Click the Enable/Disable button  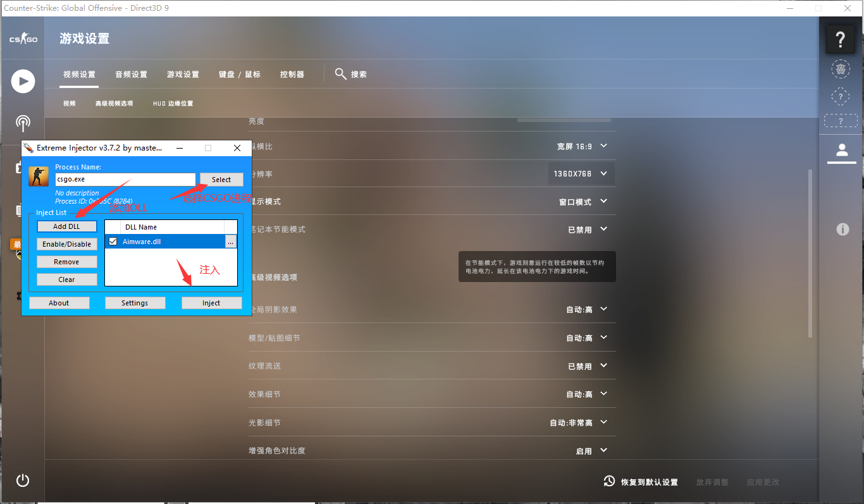(x=66, y=244)
